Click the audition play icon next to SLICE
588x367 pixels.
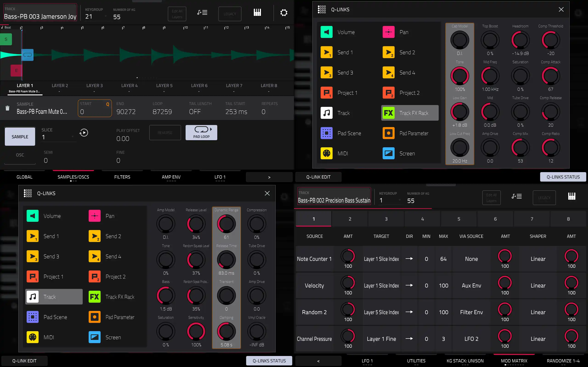coord(84,133)
